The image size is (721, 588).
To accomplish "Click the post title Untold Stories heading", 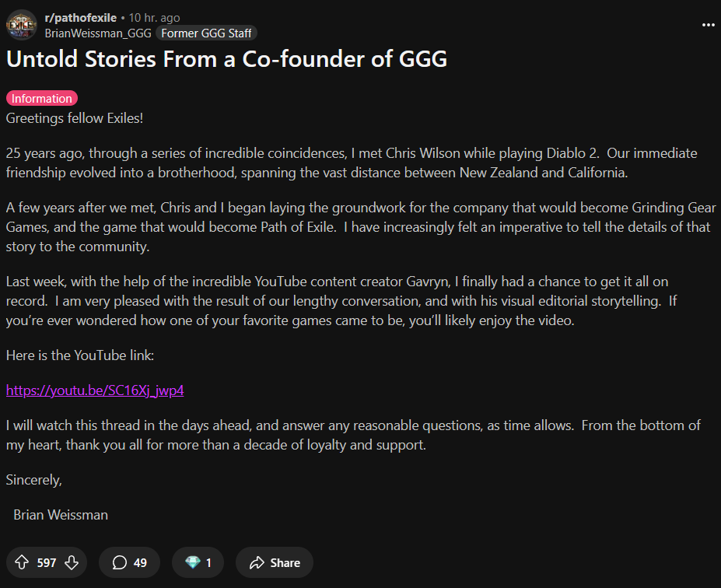I will point(226,59).
